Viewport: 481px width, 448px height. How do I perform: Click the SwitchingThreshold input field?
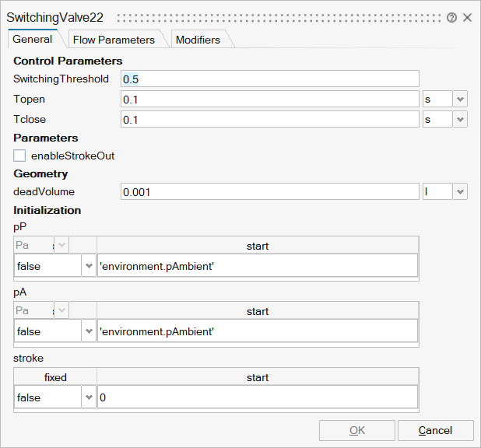click(269, 79)
